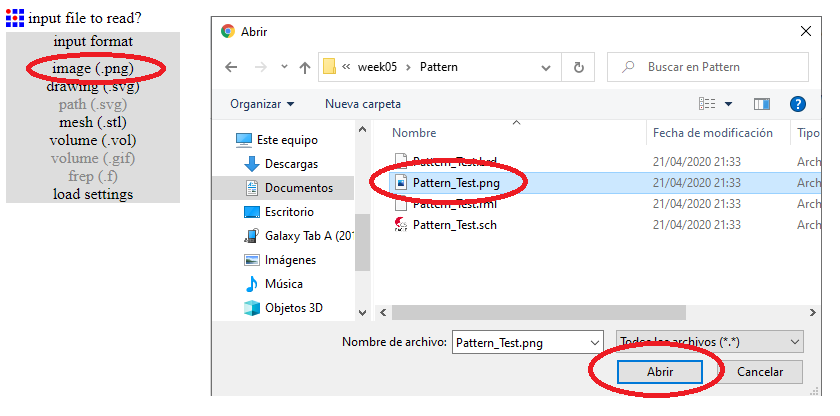
Task: Open Documentos in the navigation pane
Action: 298,187
